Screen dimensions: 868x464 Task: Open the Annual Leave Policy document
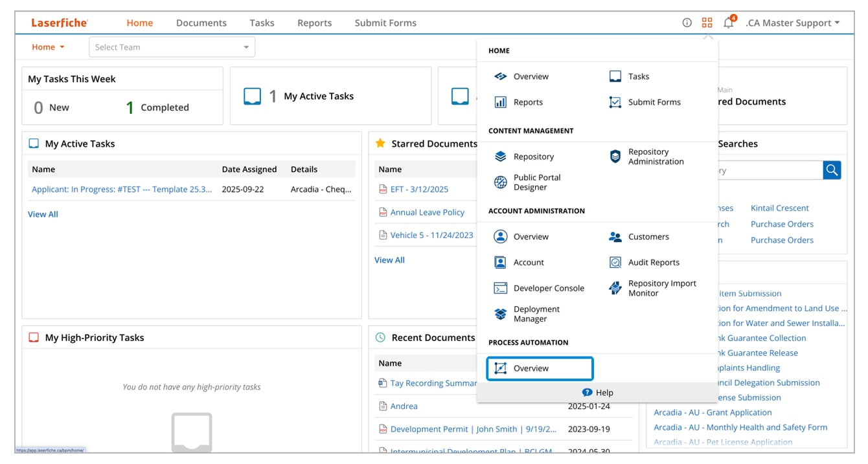tap(428, 212)
